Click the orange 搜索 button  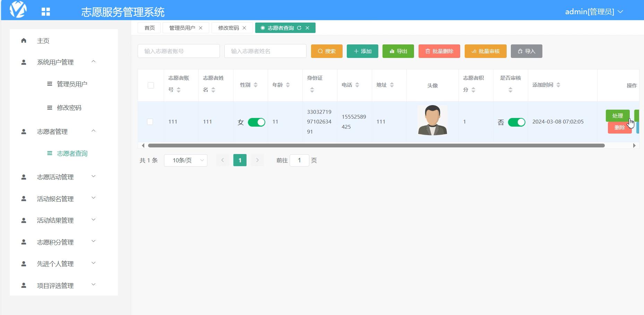tap(327, 51)
